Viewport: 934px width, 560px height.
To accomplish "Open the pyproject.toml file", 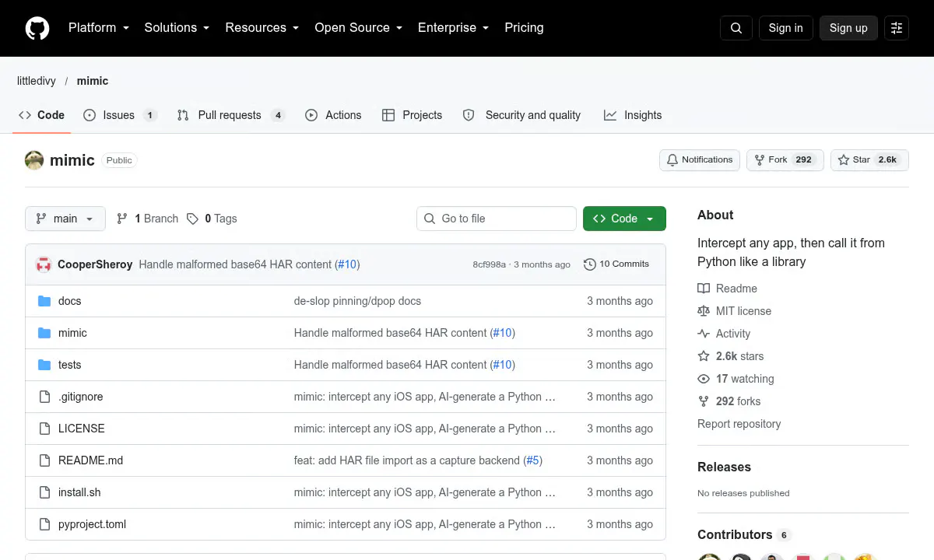I will point(92,524).
